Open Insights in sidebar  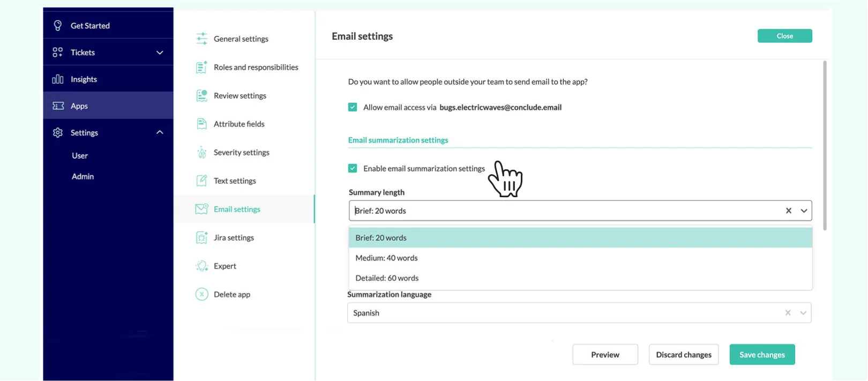click(x=108, y=79)
